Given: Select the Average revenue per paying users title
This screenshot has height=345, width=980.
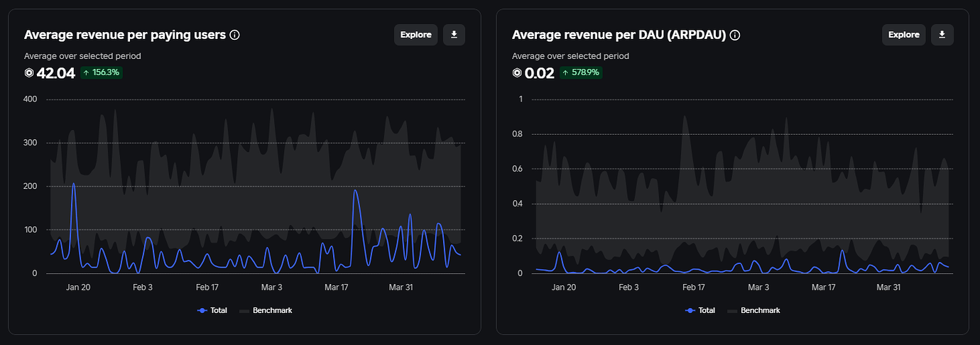Looking at the screenshot, I should tap(125, 35).
